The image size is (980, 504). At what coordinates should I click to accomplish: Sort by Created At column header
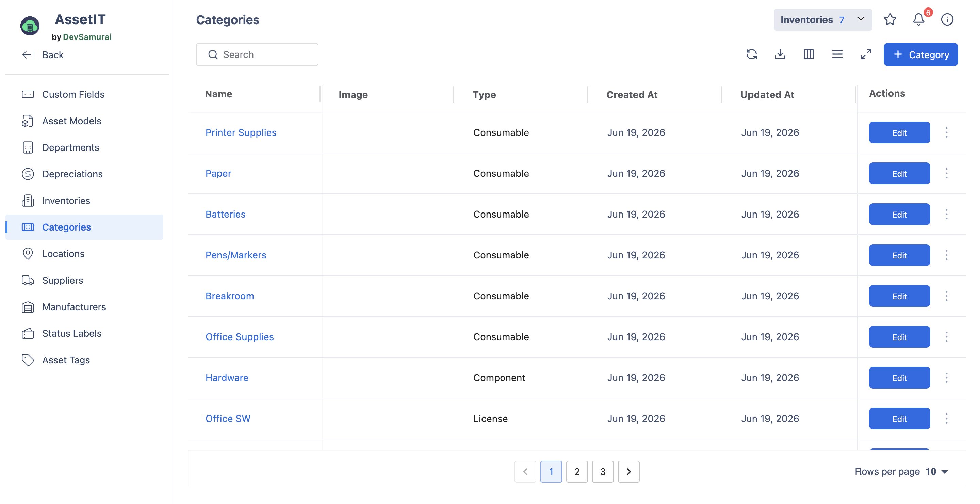click(632, 94)
